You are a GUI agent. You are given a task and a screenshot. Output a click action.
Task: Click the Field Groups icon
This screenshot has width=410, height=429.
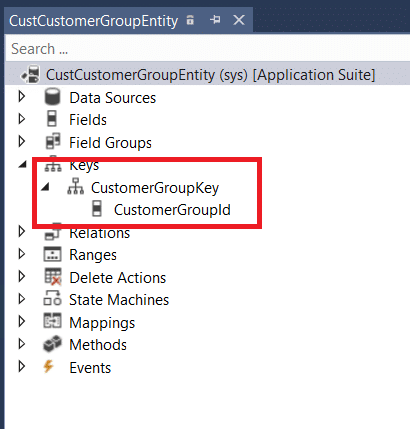[53, 142]
